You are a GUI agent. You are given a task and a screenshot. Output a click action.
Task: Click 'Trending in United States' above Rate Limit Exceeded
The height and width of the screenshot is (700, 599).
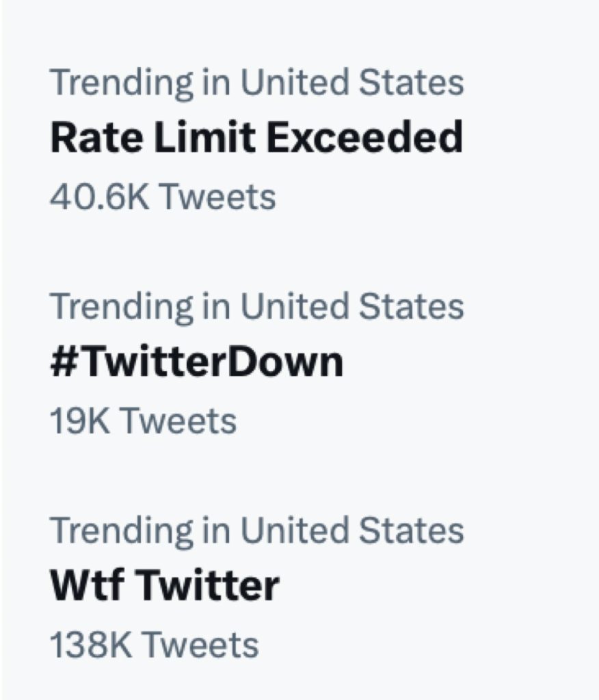pyautogui.click(x=256, y=83)
